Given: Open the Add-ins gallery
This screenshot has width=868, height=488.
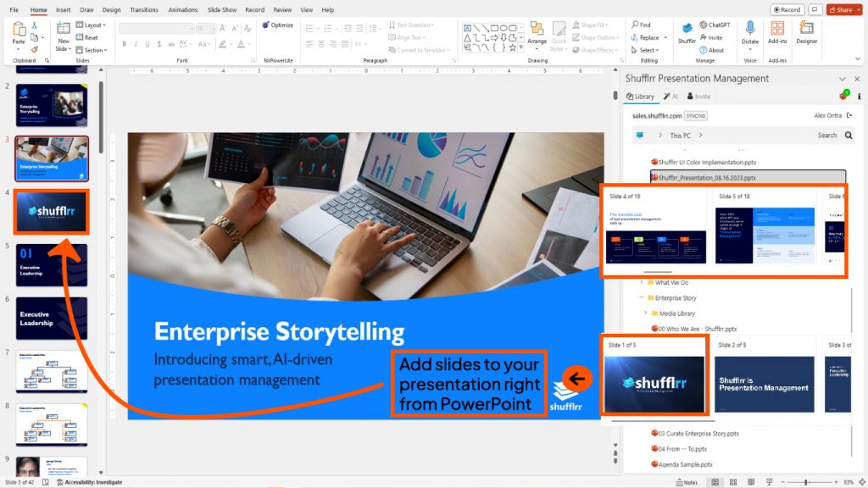Looking at the screenshot, I should click(x=777, y=33).
